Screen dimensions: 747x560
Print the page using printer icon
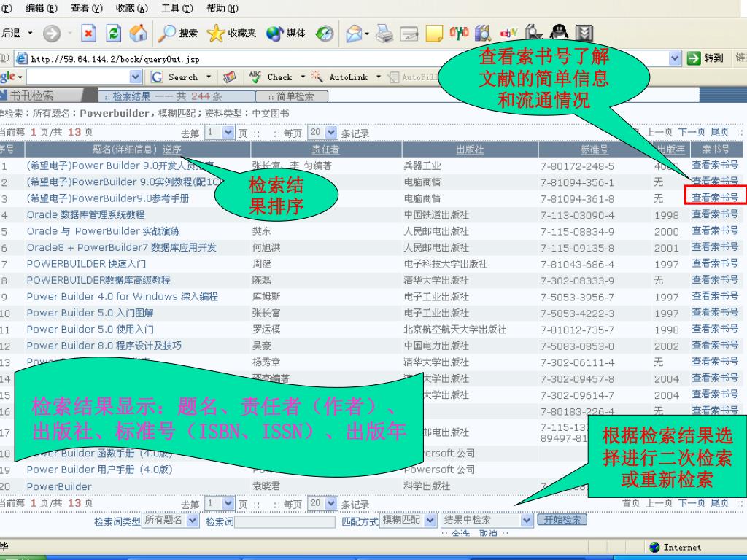point(384,34)
